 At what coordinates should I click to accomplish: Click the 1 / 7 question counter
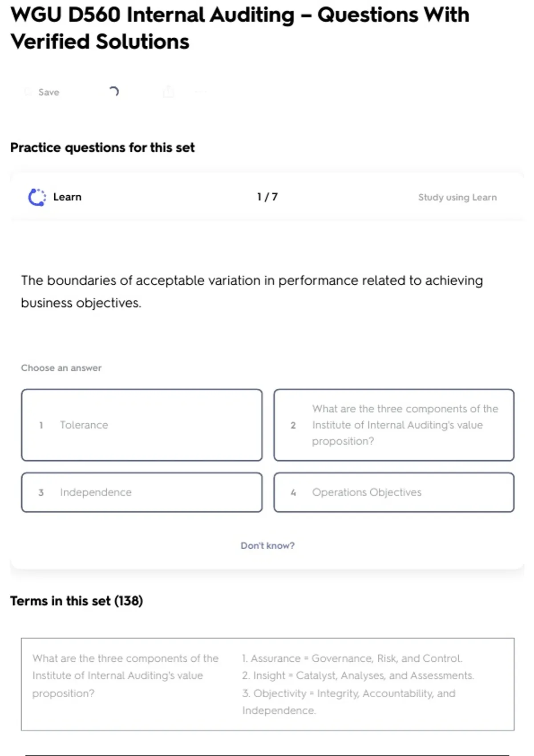[x=267, y=197]
